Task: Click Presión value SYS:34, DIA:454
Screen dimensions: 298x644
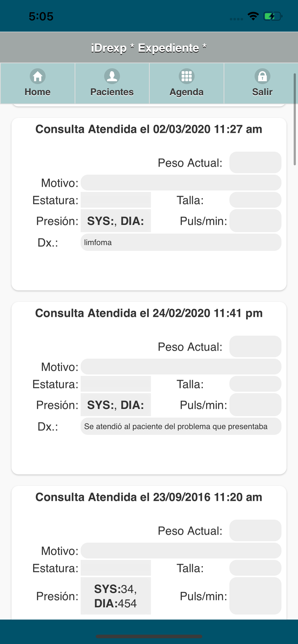Action: point(116,596)
